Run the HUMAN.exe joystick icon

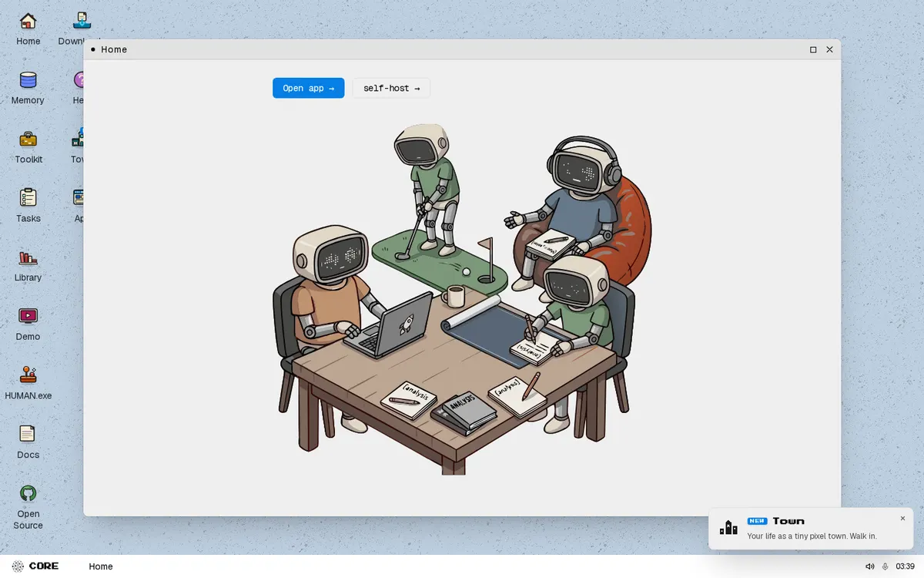tap(28, 383)
